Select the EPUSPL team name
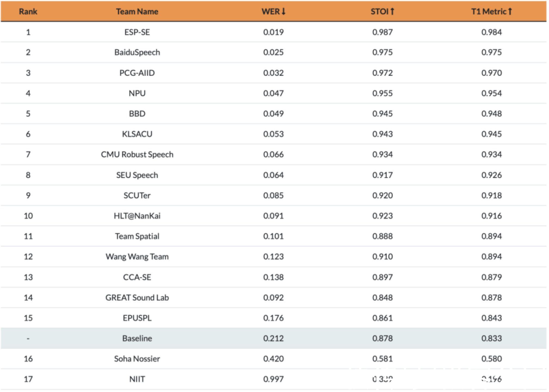 (137, 318)
